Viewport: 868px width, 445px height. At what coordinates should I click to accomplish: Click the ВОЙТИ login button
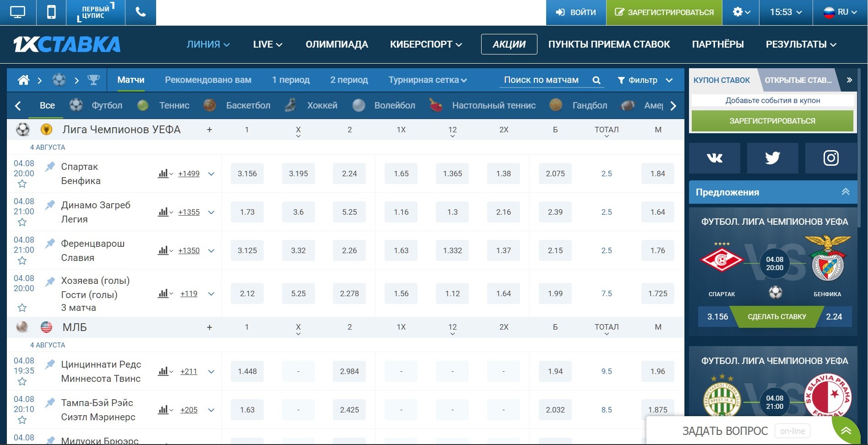tap(576, 12)
